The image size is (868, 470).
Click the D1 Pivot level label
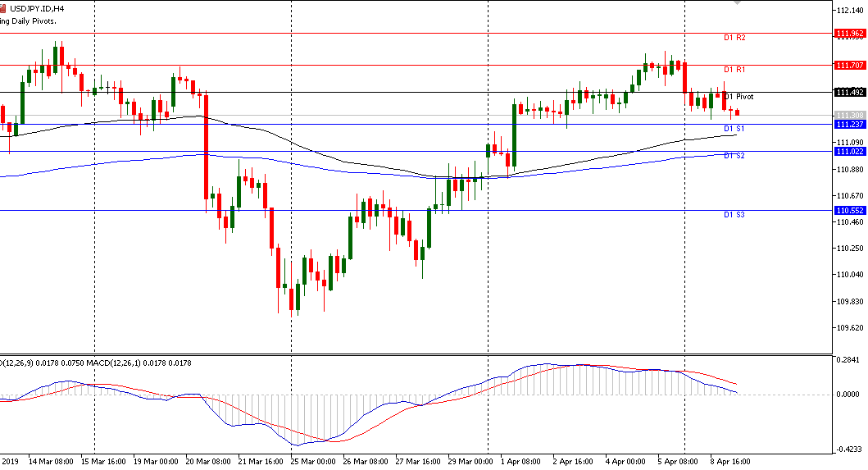738,97
